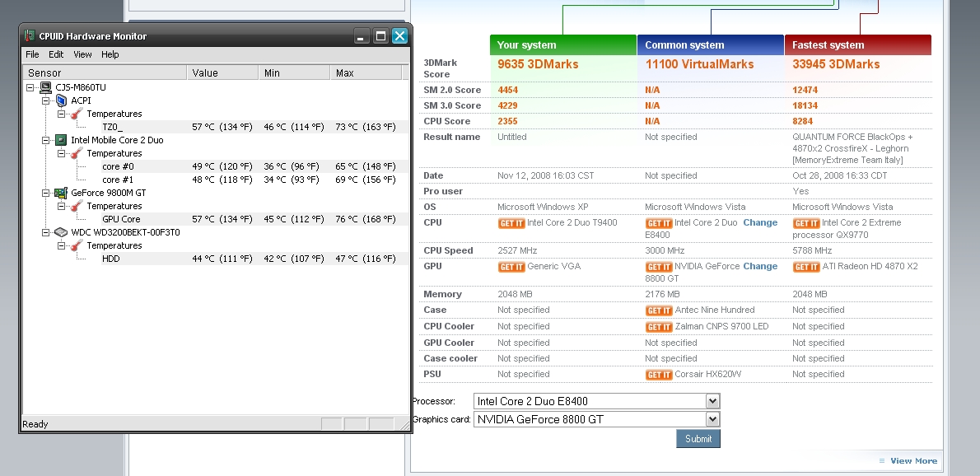
Task: Open the Help menu in Hardware Monitor
Action: coord(110,54)
